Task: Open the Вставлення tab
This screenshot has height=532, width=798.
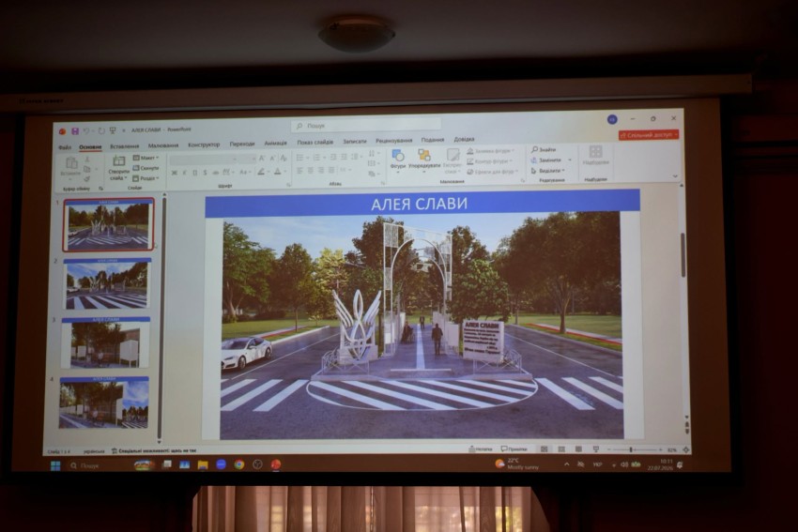Action: pyautogui.click(x=124, y=146)
